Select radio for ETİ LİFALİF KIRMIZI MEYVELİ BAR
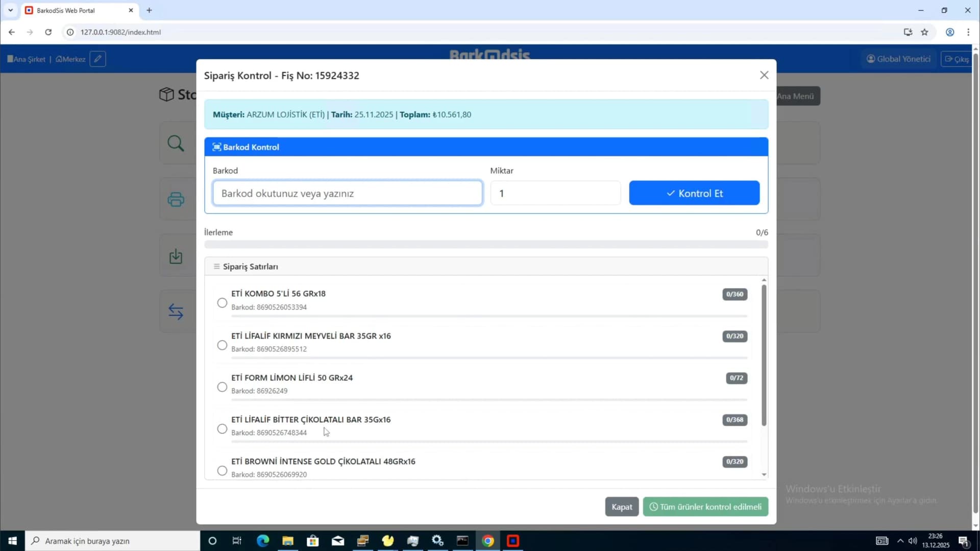This screenshot has height=551, width=980. 222,345
